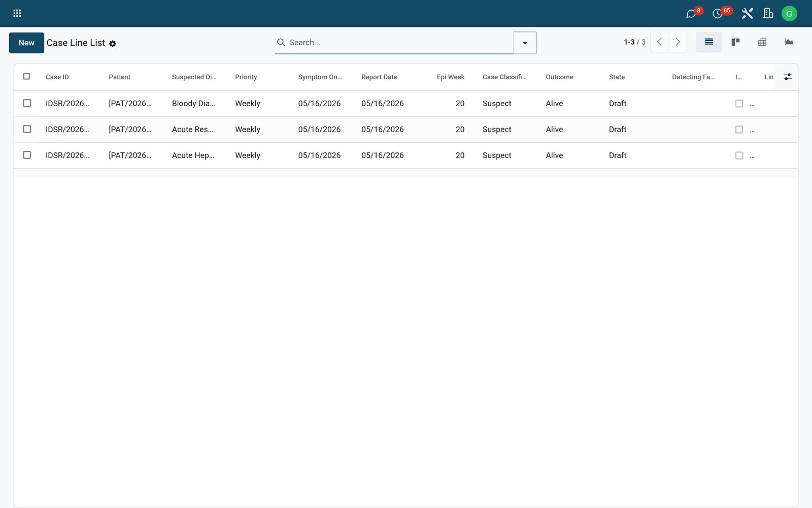Sort by Epi Week column header
Image resolution: width=812 pixels, height=508 pixels.
(x=451, y=77)
